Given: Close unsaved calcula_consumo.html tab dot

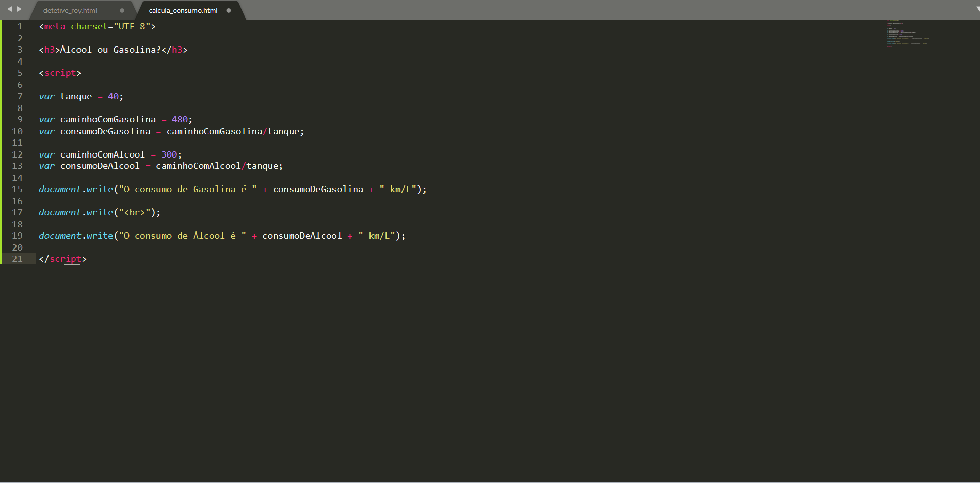Looking at the screenshot, I should point(229,10).
